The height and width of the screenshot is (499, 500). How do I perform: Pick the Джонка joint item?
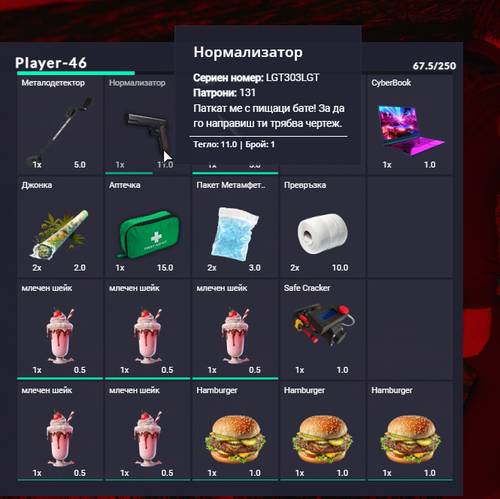click(60, 227)
